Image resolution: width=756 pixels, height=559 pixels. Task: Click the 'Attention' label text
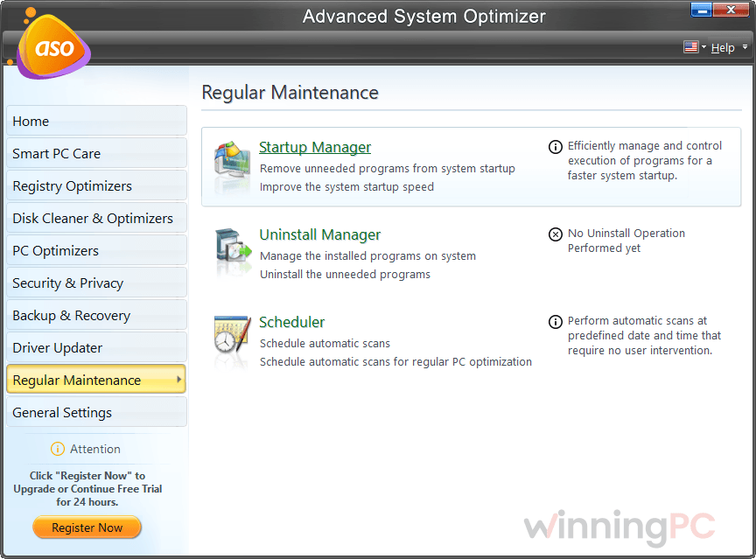95,449
